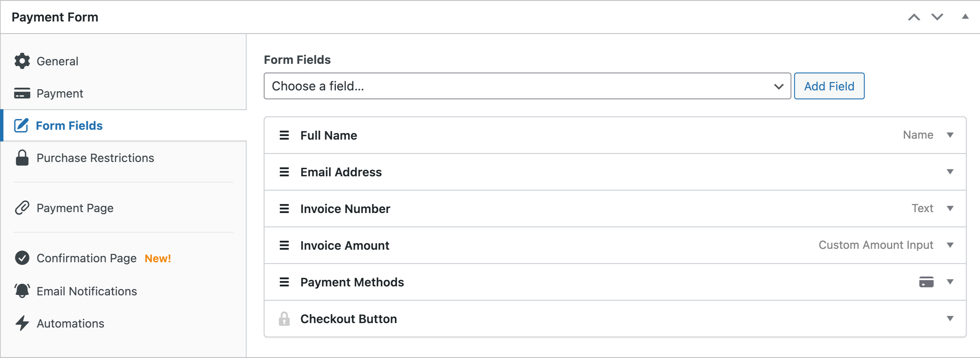Toggle the Payment Form panel collapse triangle
The height and width of the screenshot is (358, 980).
[x=965, y=17]
